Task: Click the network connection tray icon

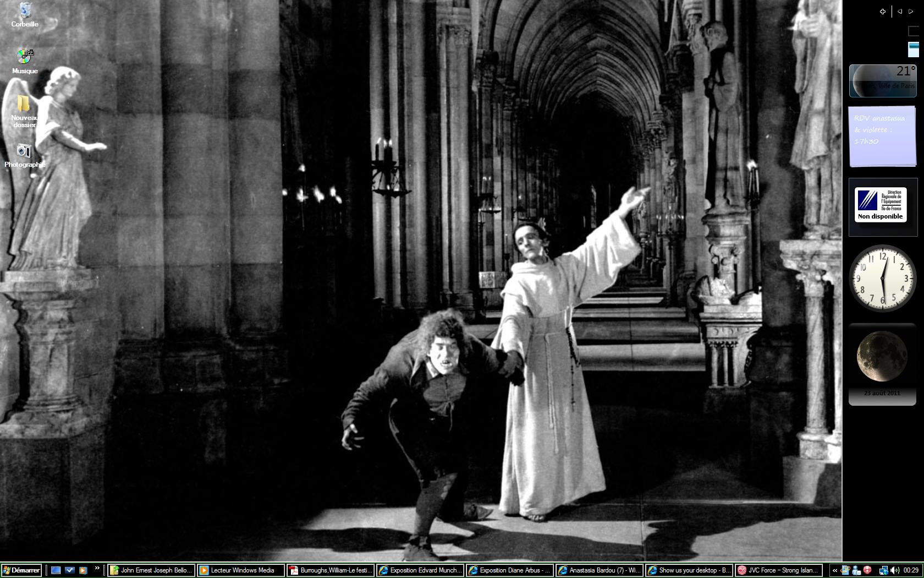Action: coord(883,570)
